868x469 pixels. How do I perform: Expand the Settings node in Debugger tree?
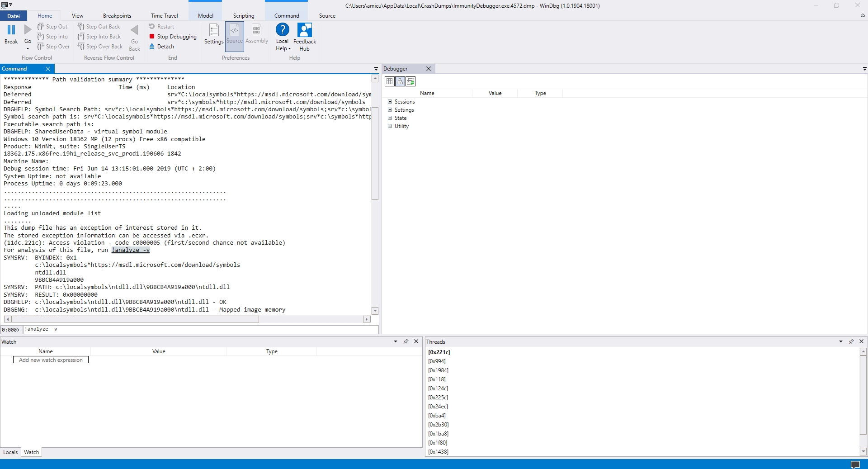click(390, 110)
